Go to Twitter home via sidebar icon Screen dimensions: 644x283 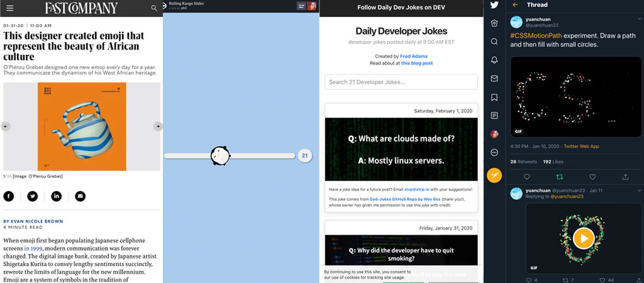pyautogui.click(x=494, y=23)
